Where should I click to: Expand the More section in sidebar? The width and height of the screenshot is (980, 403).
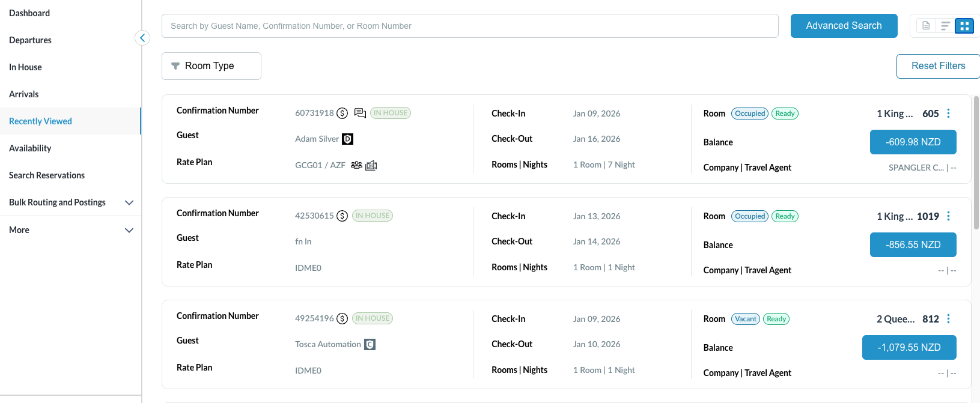(129, 230)
